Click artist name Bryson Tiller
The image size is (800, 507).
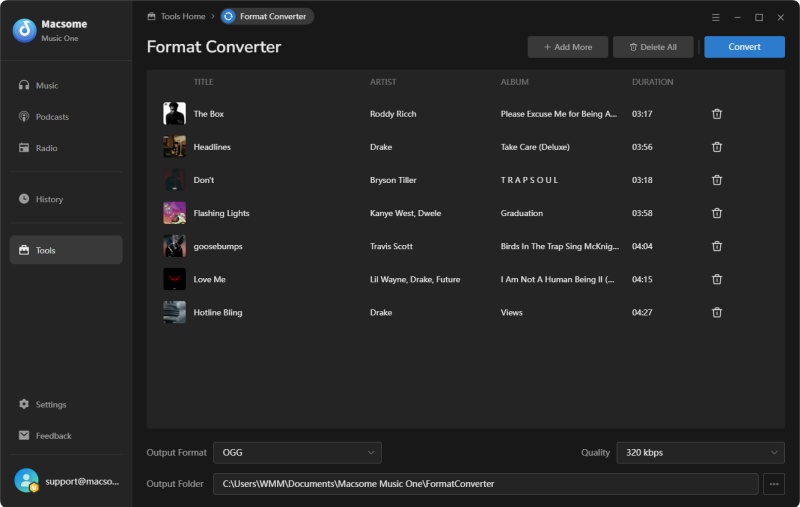[393, 180]
